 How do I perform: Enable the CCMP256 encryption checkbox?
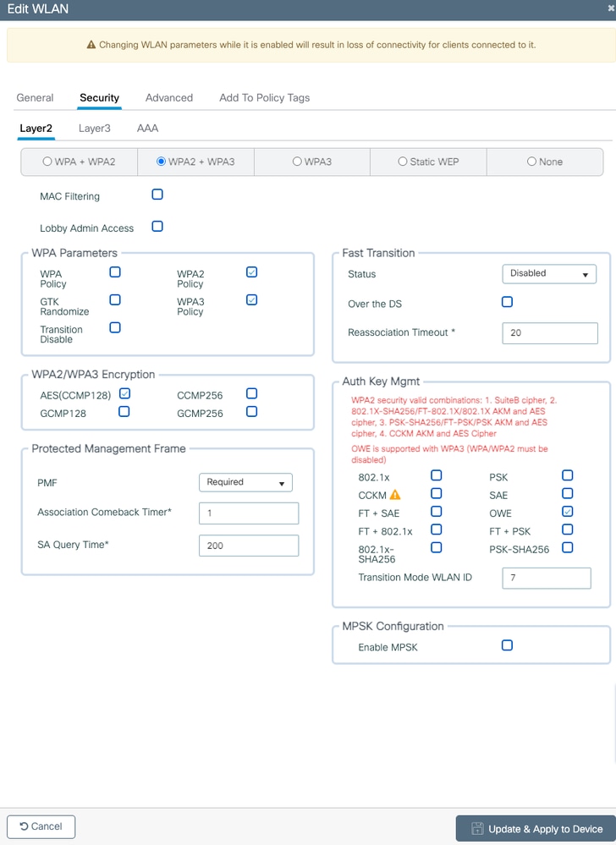[x=251, y=393]
